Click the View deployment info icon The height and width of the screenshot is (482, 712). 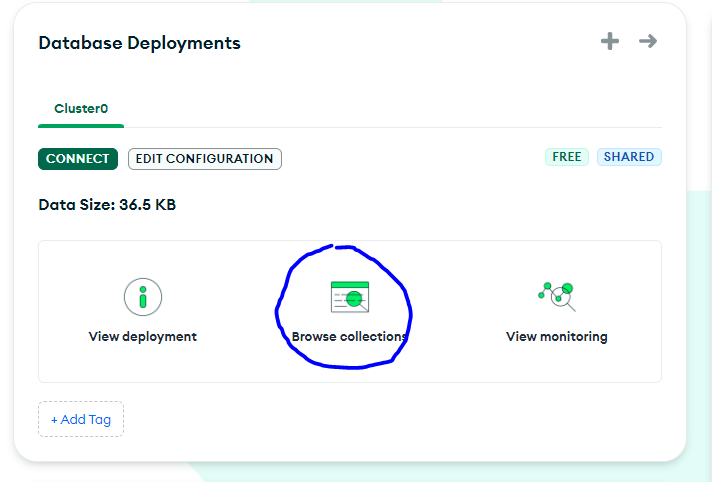143,297
